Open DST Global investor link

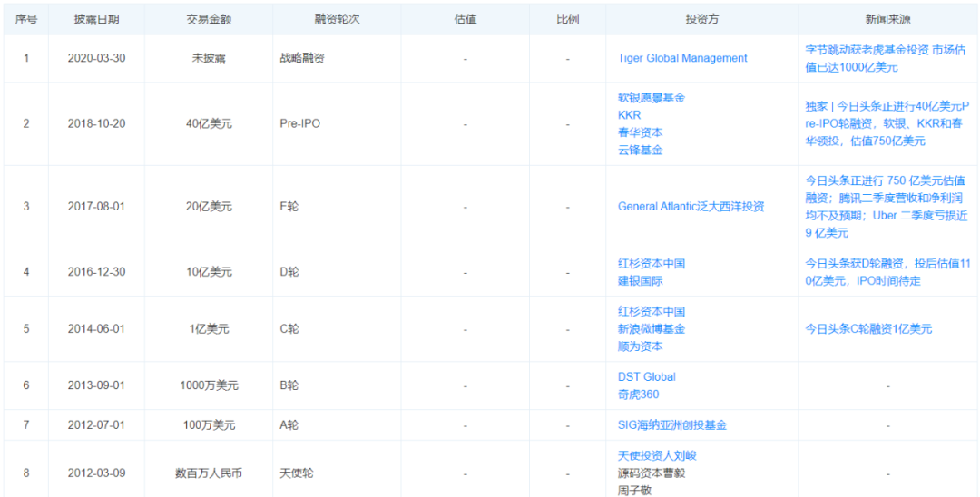tap(646, 377)
